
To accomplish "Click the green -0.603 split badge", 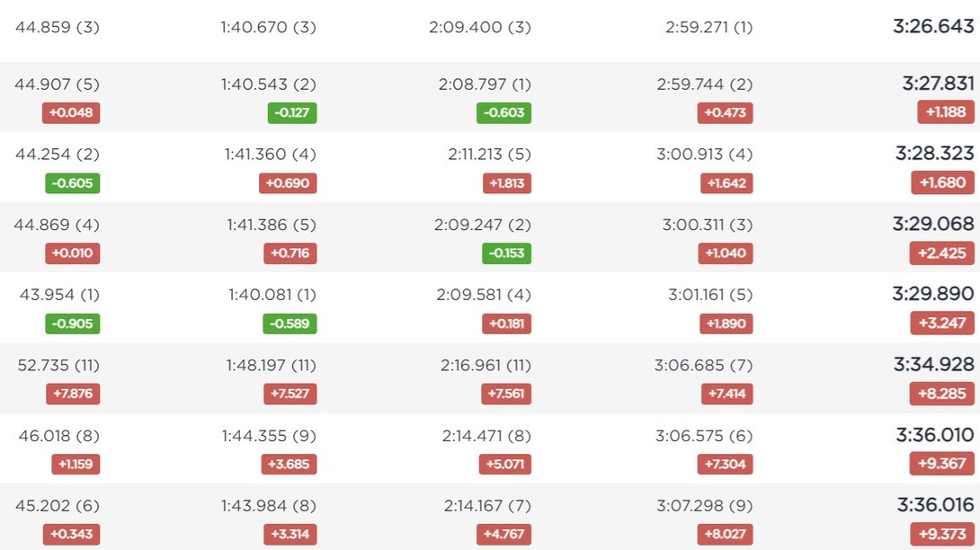I will tap(503, 113).
